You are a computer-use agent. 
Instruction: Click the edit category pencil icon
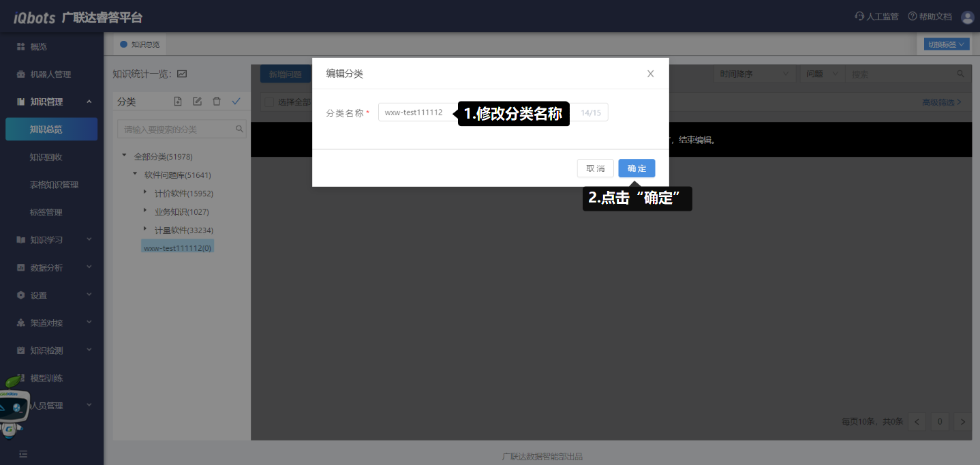(197, 102)
